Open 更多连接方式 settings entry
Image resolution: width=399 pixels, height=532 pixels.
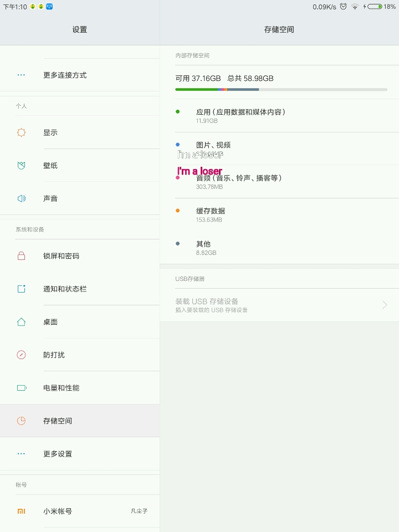click(65, 75)
